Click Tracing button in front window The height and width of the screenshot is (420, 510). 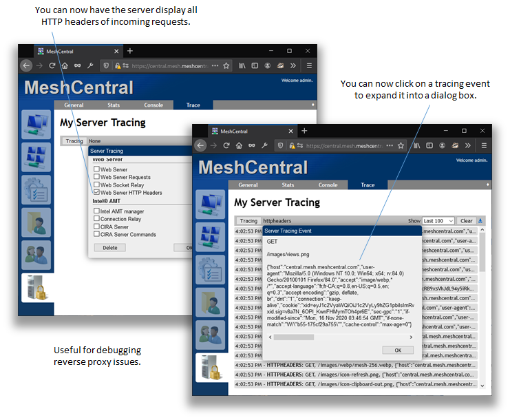point(248,221)
